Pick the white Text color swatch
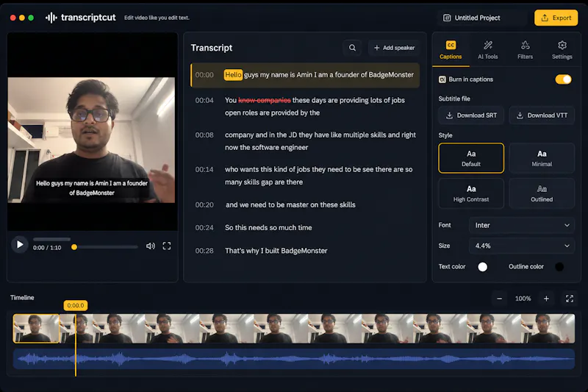The image size is (588, 392). [483, 267]
